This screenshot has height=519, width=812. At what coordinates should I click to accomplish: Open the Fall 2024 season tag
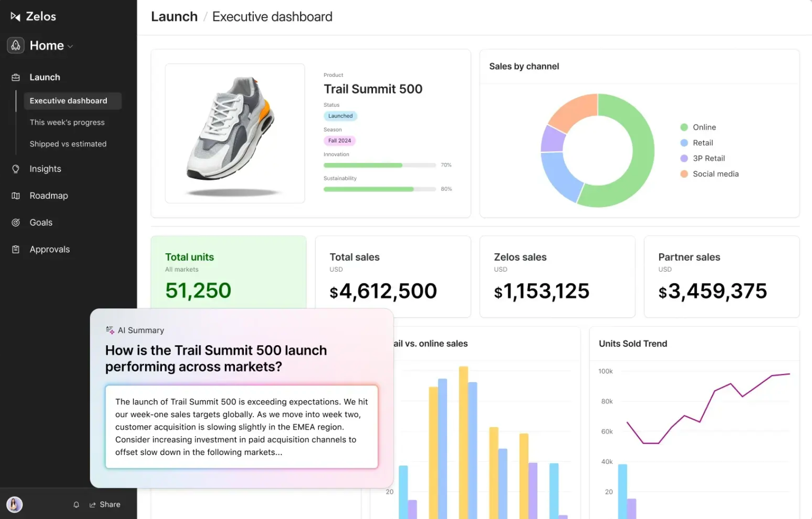[x=339, y=141]
